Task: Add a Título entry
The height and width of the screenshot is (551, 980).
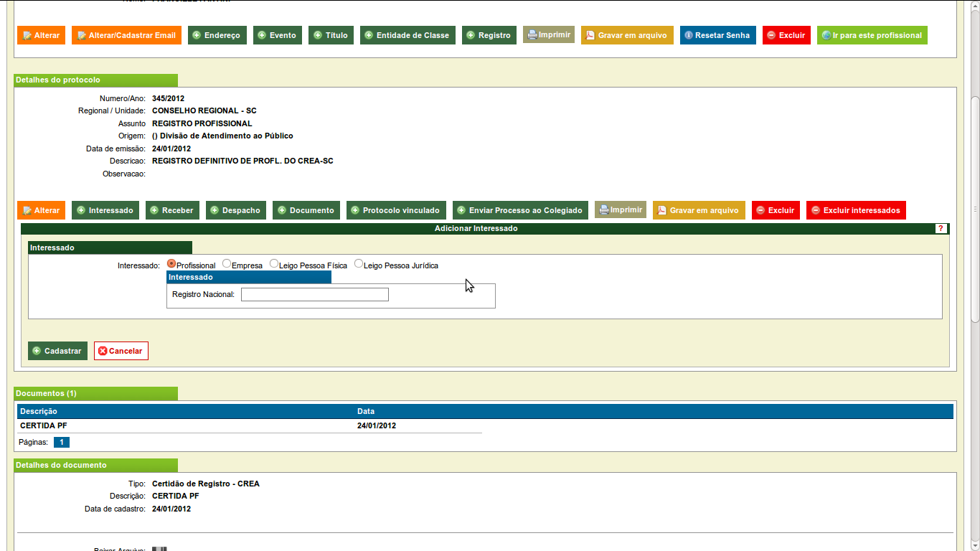Action: coord(331,35)
